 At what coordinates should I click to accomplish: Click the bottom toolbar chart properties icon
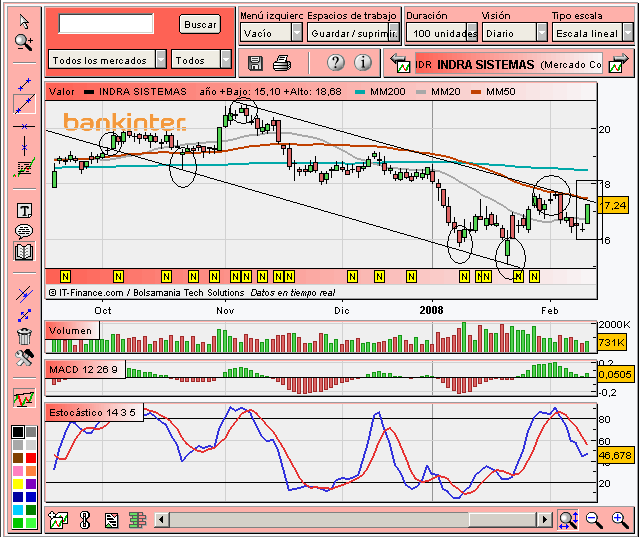[x=111, y=520]
